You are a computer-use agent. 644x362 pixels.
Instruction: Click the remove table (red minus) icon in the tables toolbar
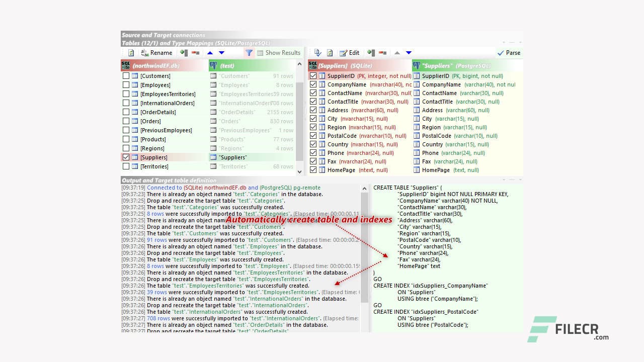point(195,53)
